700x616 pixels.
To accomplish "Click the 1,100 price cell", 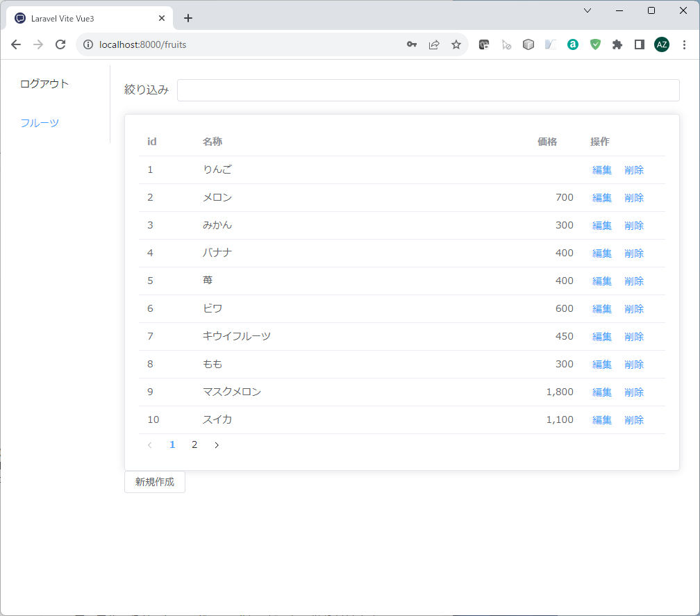I will (x=560, y=419).
